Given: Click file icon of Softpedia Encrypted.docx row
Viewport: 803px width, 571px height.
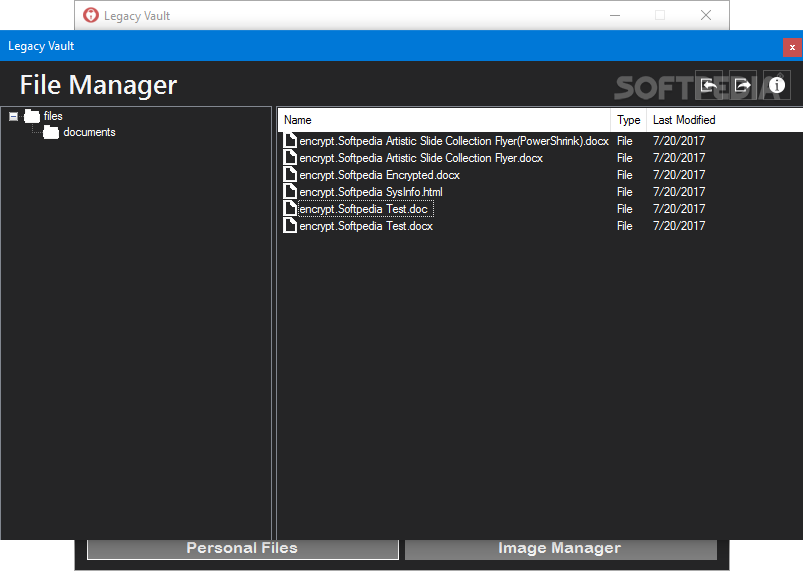Looking at the screenshot, I should click(290, 175).
